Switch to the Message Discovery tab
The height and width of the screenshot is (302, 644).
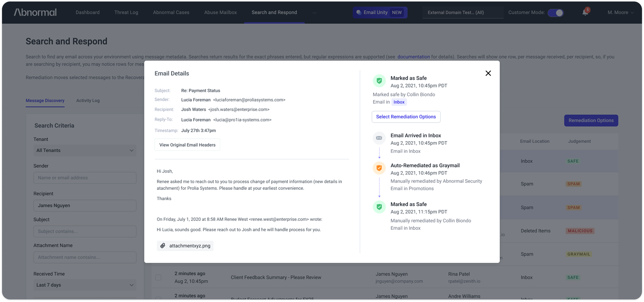click(45, 100)
